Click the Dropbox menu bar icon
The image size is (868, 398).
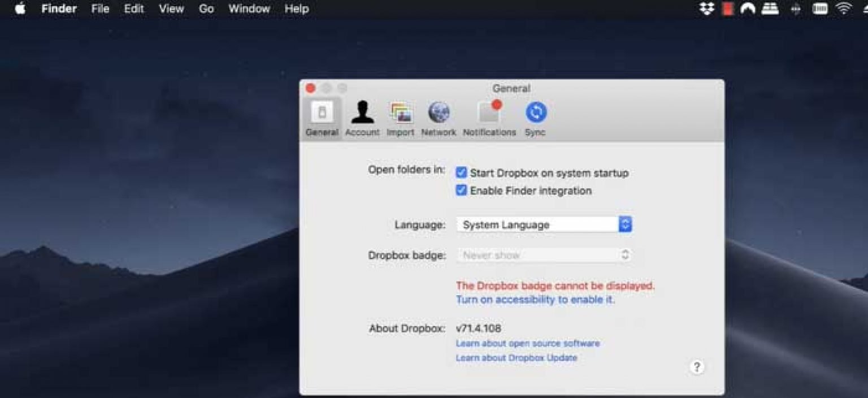(x=706, y=8)
